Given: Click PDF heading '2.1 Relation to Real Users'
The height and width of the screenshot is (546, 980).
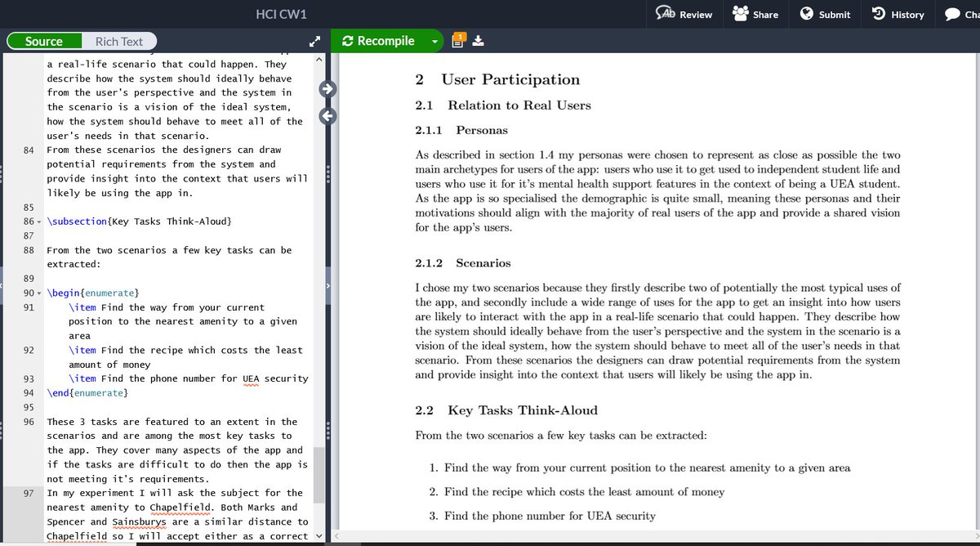Looking at the screenshot, I should click(503, 105).
